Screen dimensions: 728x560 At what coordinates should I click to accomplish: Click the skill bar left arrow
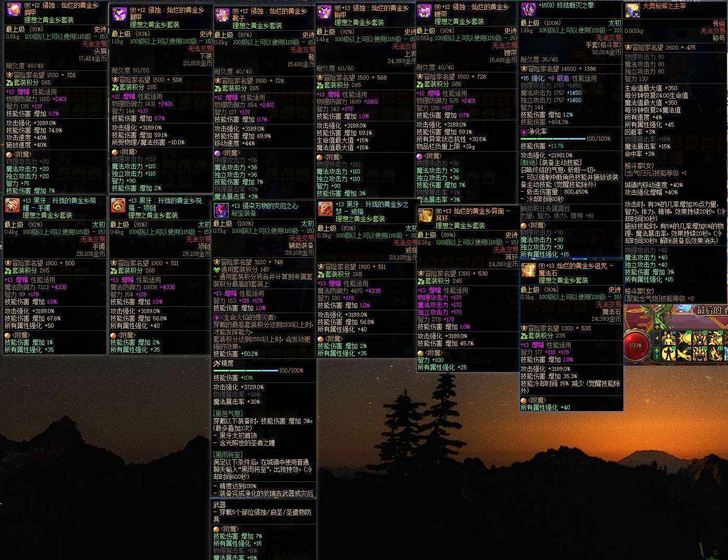[x=656, y=338]
